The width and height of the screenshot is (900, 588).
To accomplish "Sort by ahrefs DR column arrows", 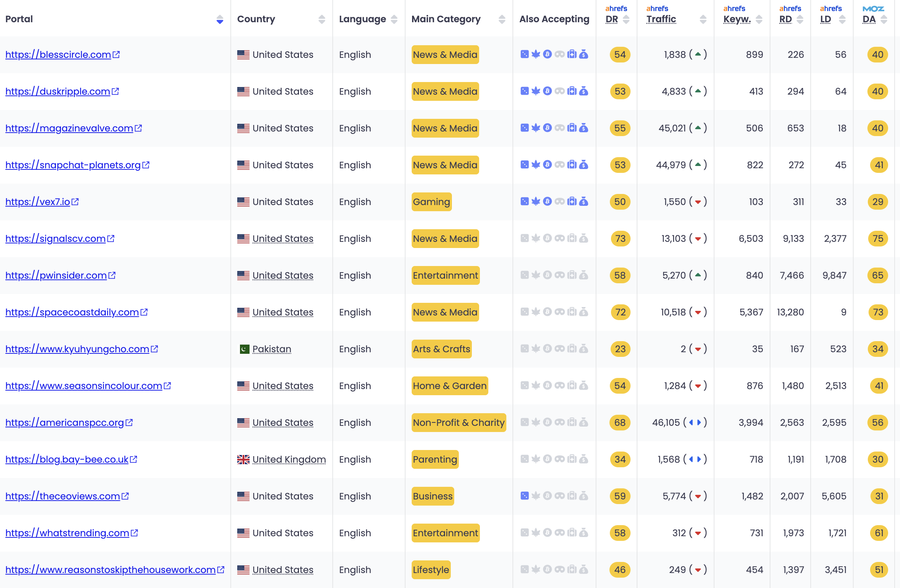I will coord(626,20).
